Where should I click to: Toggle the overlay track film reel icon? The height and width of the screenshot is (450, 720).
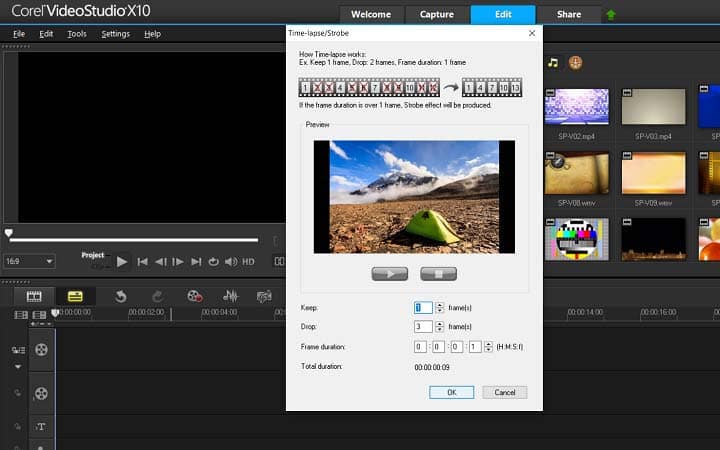tap(41, 393)
